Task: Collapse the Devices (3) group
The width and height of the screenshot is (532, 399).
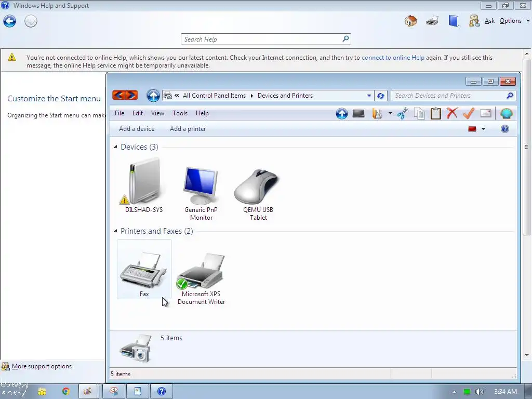Action: 115,147
